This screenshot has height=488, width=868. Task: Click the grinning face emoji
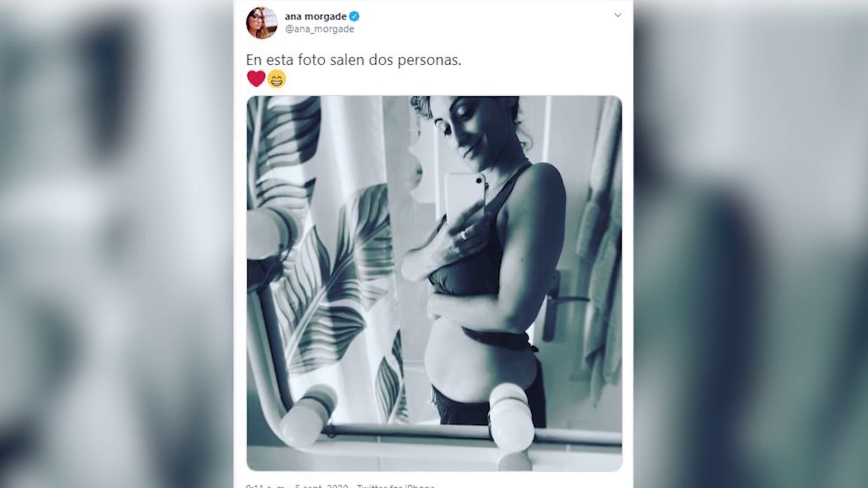click(x=277, y=80)
